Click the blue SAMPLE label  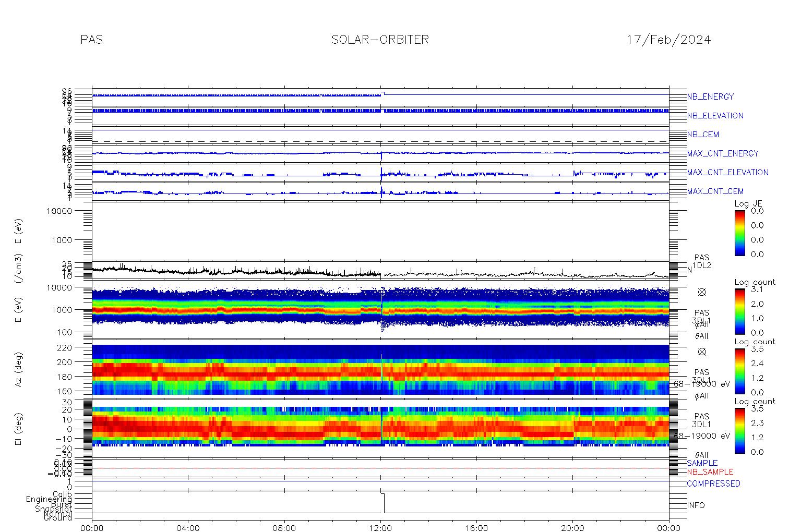click(702, 463)
